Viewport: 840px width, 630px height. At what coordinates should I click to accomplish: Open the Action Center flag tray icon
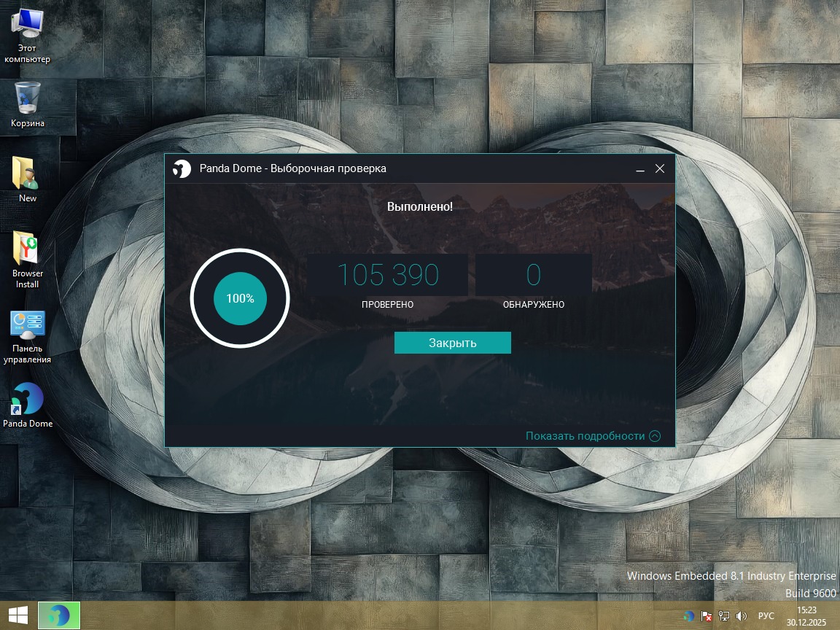[x=706, y=616]
